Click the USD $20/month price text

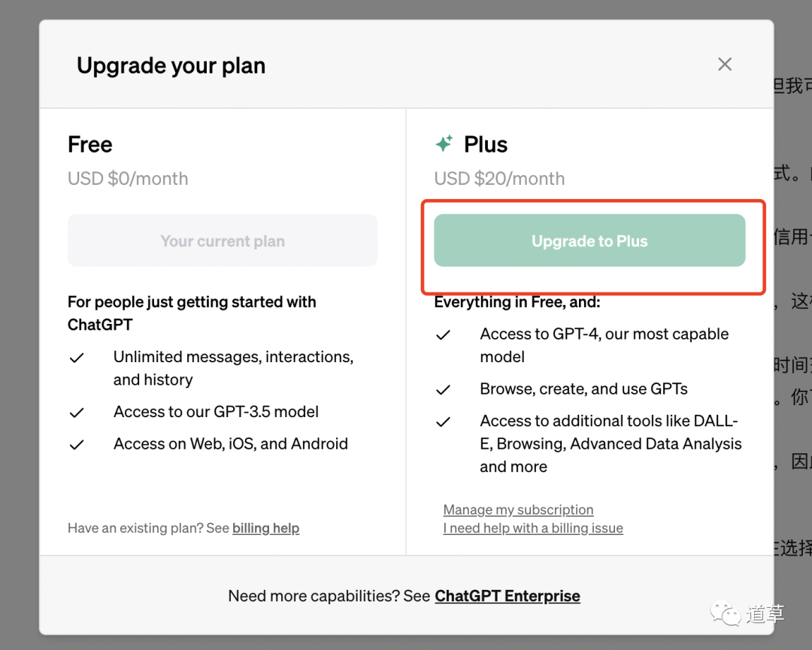tap(499, 179)
